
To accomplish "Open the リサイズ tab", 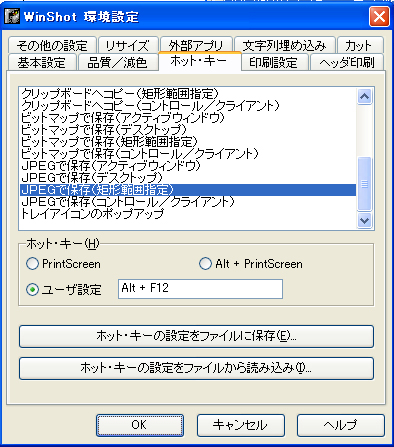I will coord(127,45).
